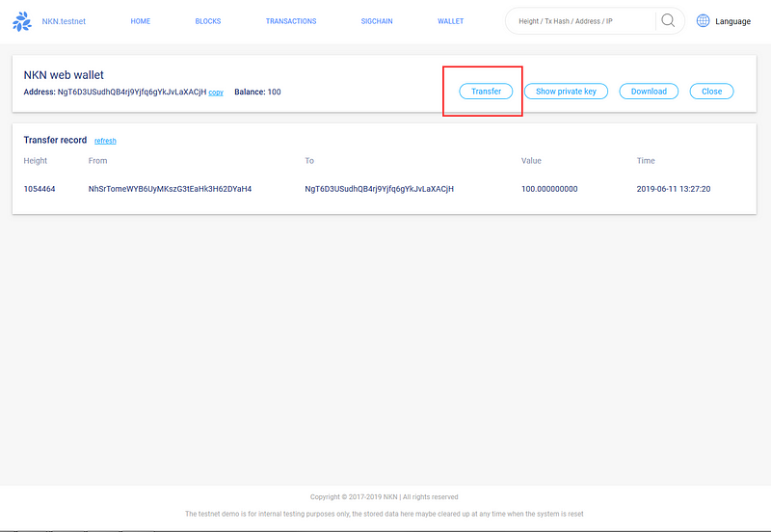Click the To column header
771x532 pixels.
309,161
